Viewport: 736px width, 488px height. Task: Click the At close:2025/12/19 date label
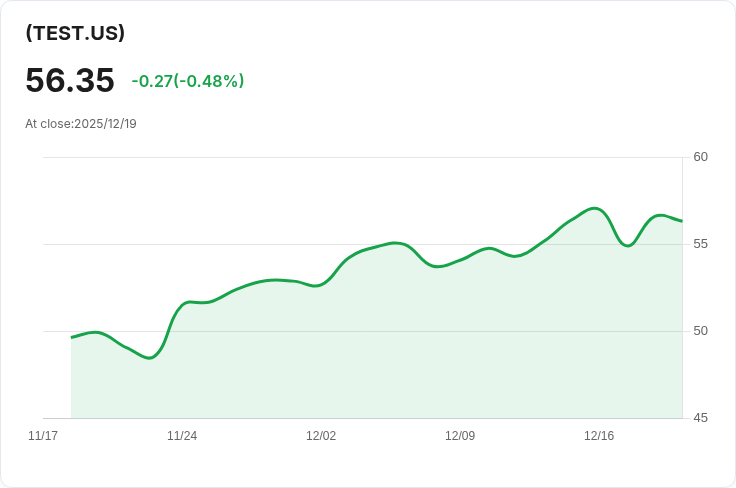(81, 124)
